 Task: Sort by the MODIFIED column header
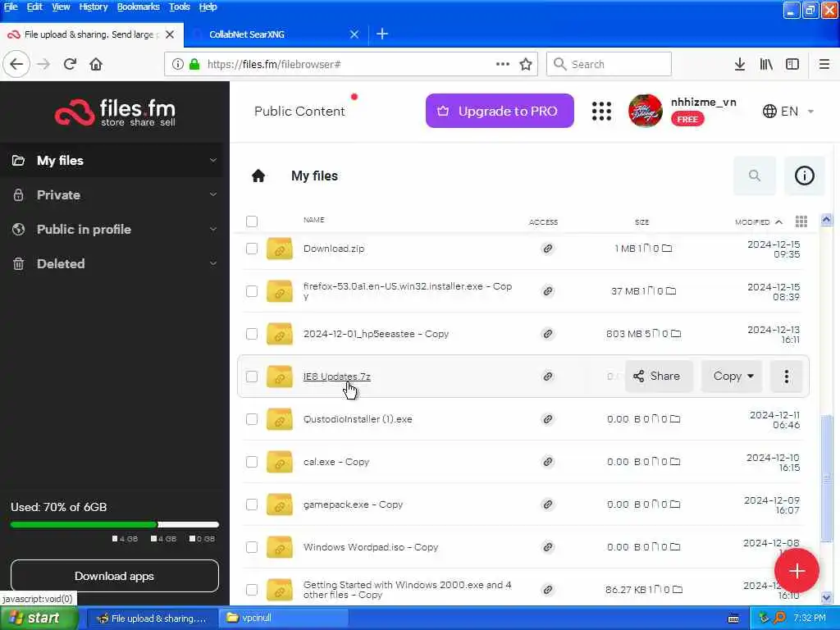pos(758,221)
